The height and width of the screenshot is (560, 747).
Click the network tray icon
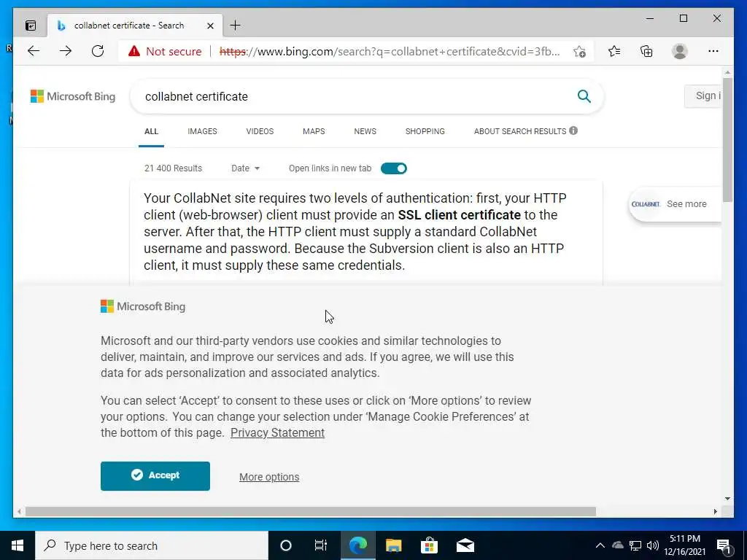click(x=635, y=545)
